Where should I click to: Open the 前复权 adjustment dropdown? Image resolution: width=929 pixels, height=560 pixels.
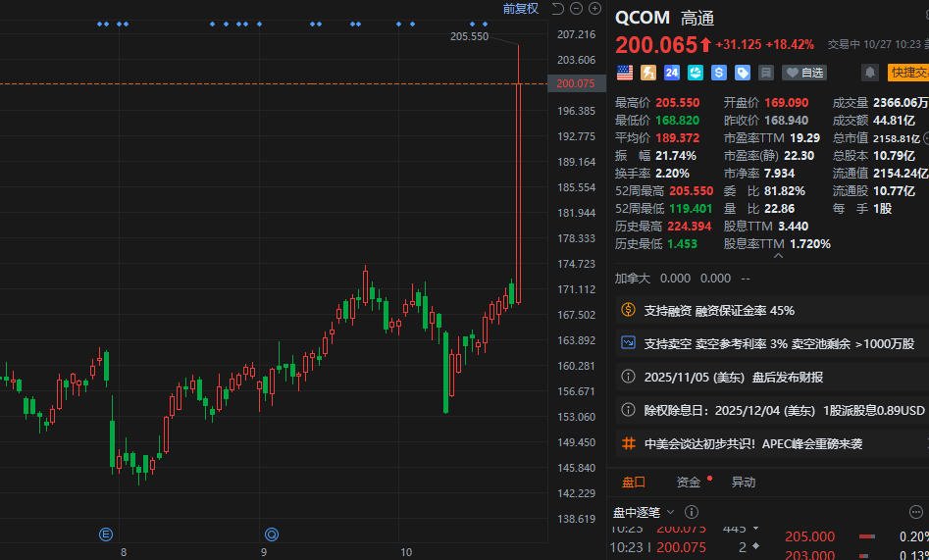pos(521,9)
